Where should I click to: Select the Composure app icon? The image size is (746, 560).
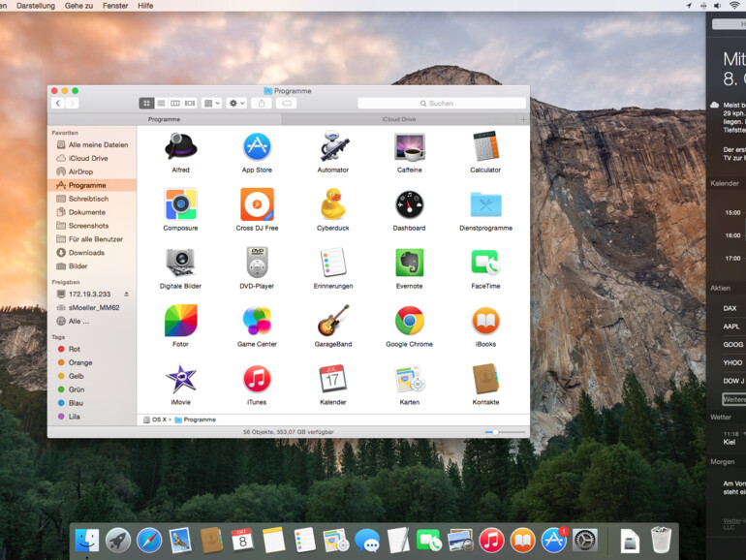(181, 204)
